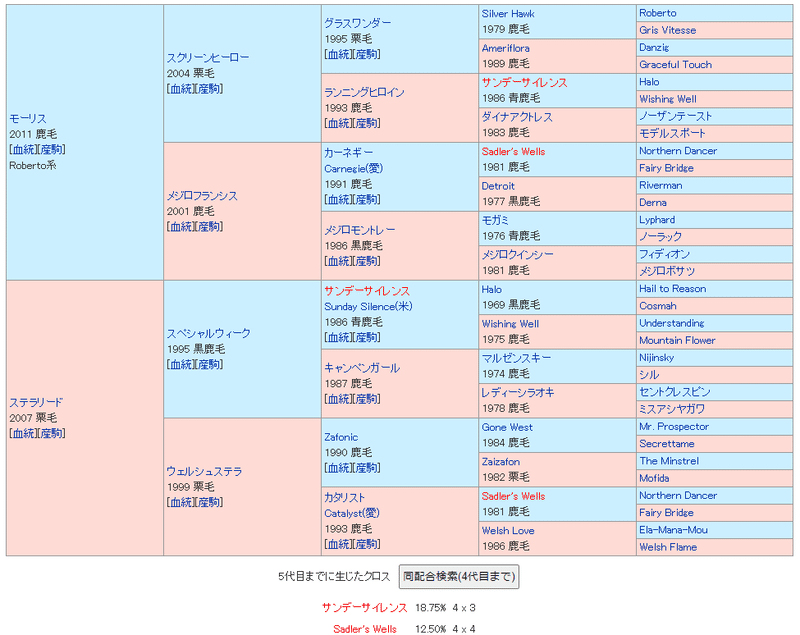Open The Minstrel ancestor link
Screen dimensions: 800x635
click(x=669, y=461)
